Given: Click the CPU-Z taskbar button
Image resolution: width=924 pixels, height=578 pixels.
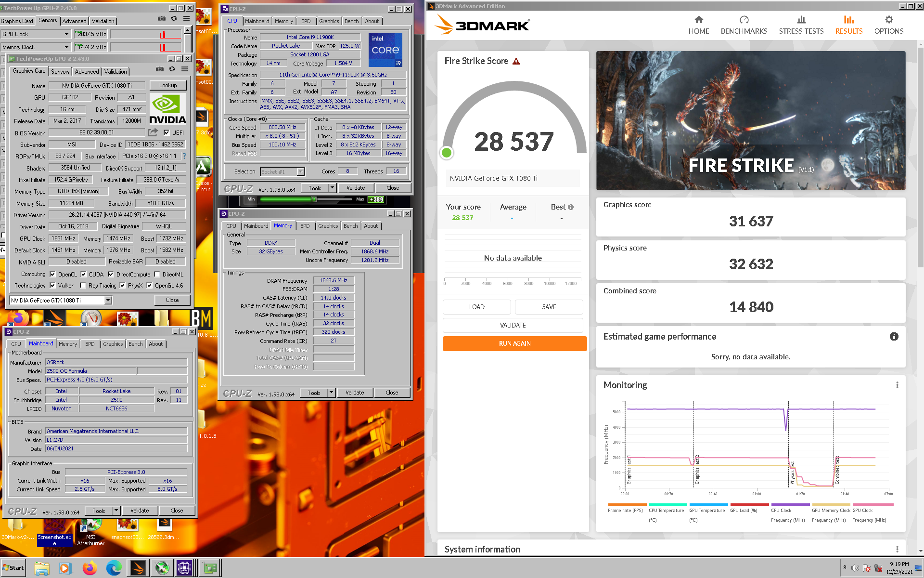Looking at the screenshot, I should [x=185, y=568].
